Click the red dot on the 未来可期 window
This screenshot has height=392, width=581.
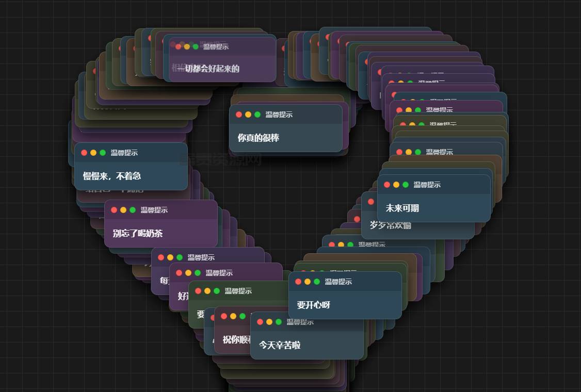pyautogui.click(x=387, y=185)
